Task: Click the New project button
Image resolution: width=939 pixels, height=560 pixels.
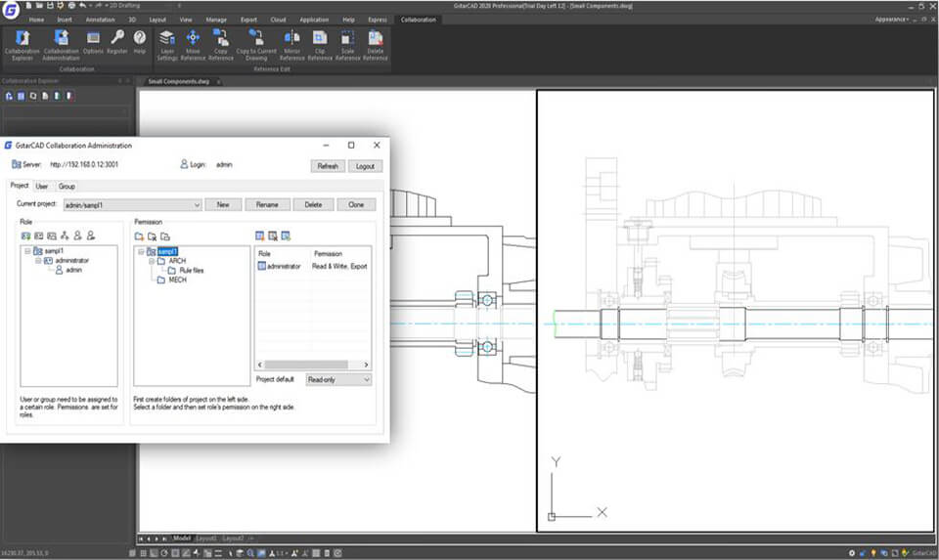Action: click(x=223, y=204)
